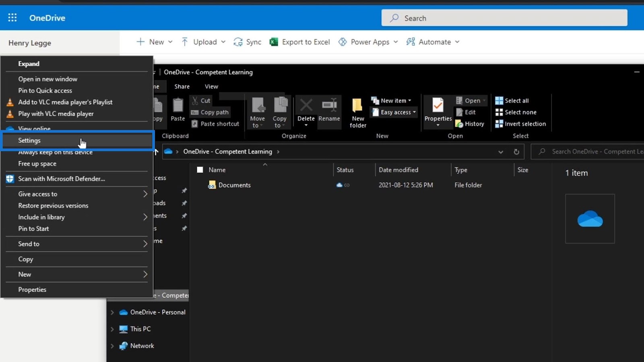Image resolution: width=644 pixels, height=362 pixels.
Task: Tick the select-all checkbox beside Name header
Action: point(200,170)
